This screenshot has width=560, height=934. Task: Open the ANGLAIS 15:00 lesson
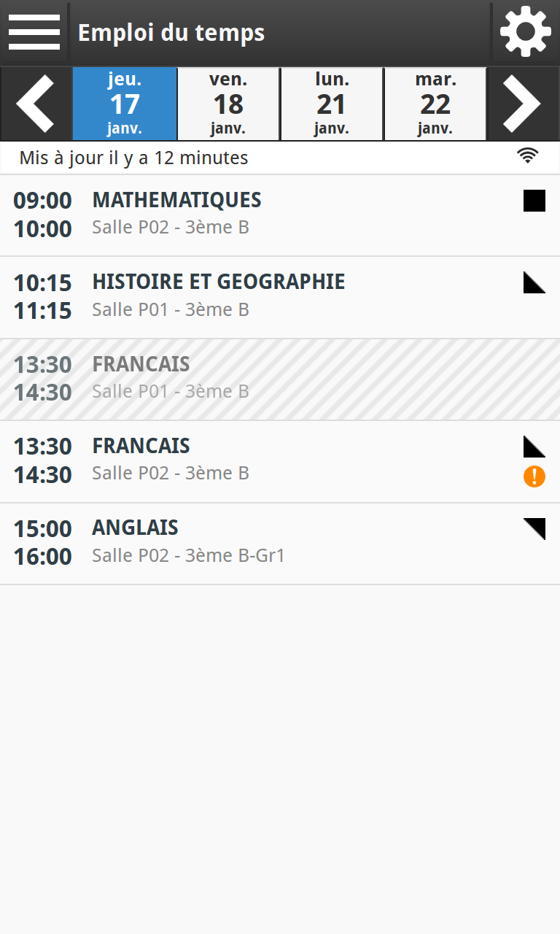click(280, 544)
